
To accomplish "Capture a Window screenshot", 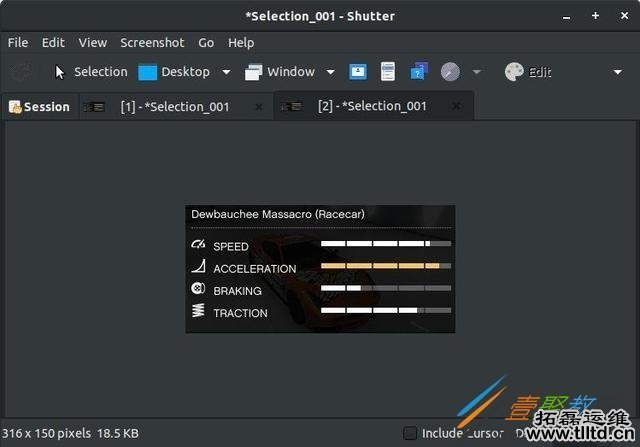I will (280, 72).
